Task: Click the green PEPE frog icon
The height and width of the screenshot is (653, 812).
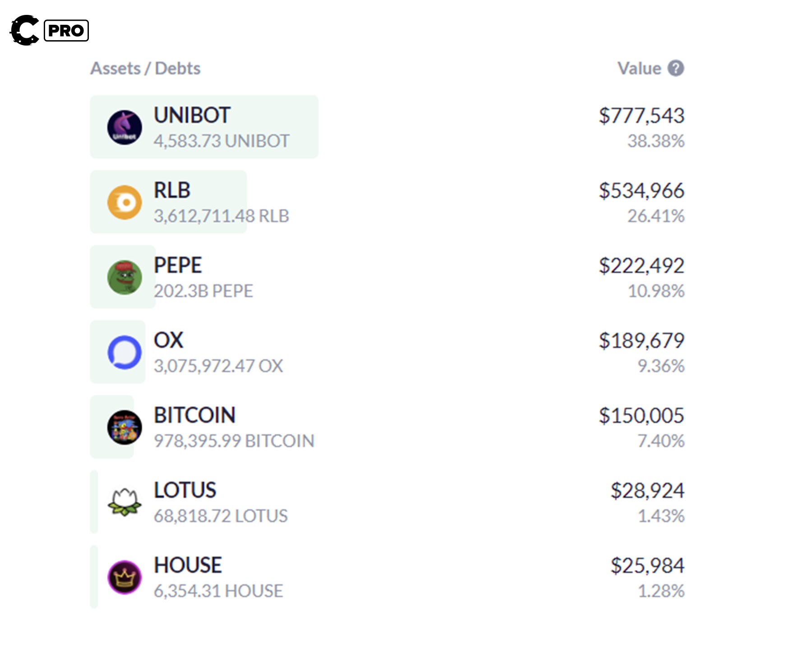Action: 125,277
